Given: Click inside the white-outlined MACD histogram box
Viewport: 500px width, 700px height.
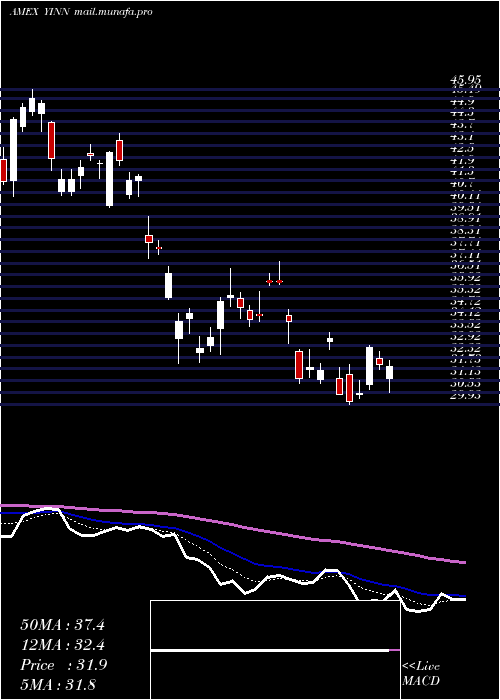Looking at the screenshot, I should [x=275, y=650].
